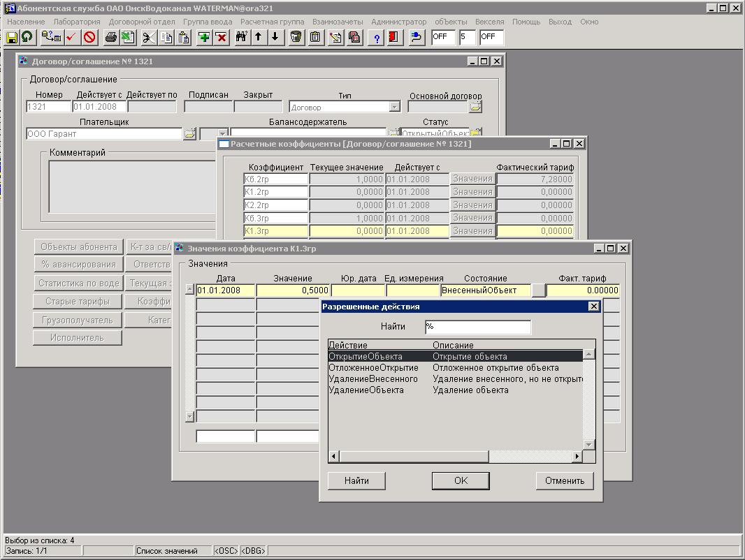Screen dimensions: 745x560
Task: Click the trash bin toolbar icon
Action: [x=296, y=37]
